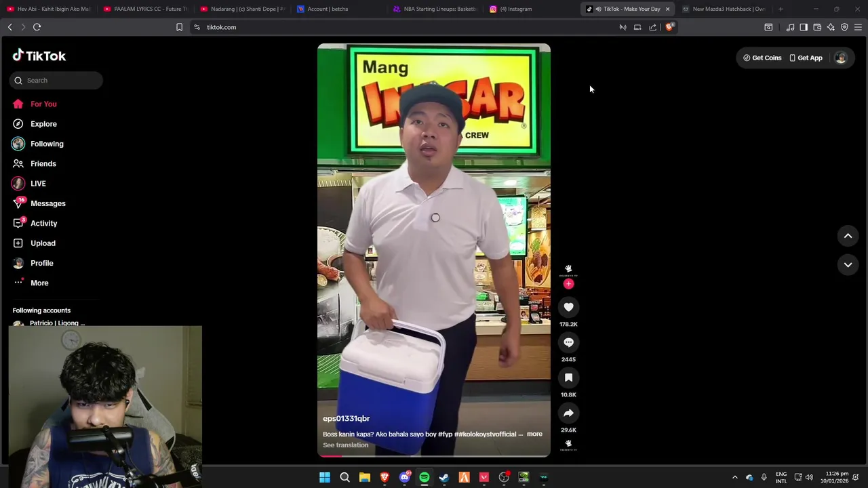Viewport: 868px width, 488px height.
Task: Open the Brave wallet icon
Action: pyautogui.click(x=817, y=27)
